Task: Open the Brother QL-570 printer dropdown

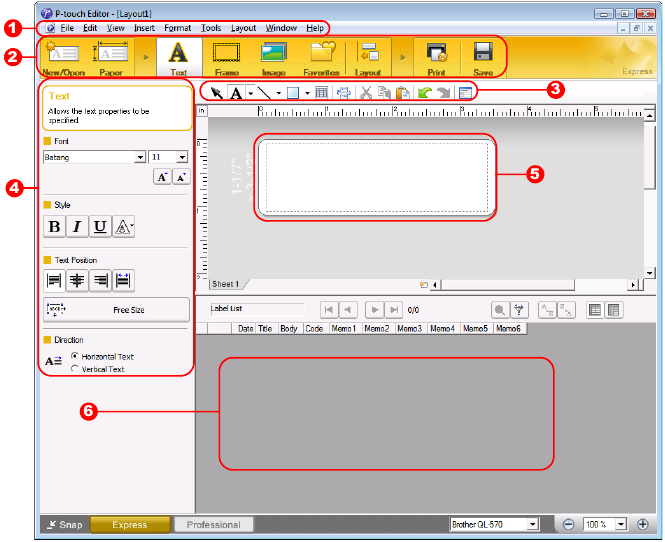Action: click(533, 525)
